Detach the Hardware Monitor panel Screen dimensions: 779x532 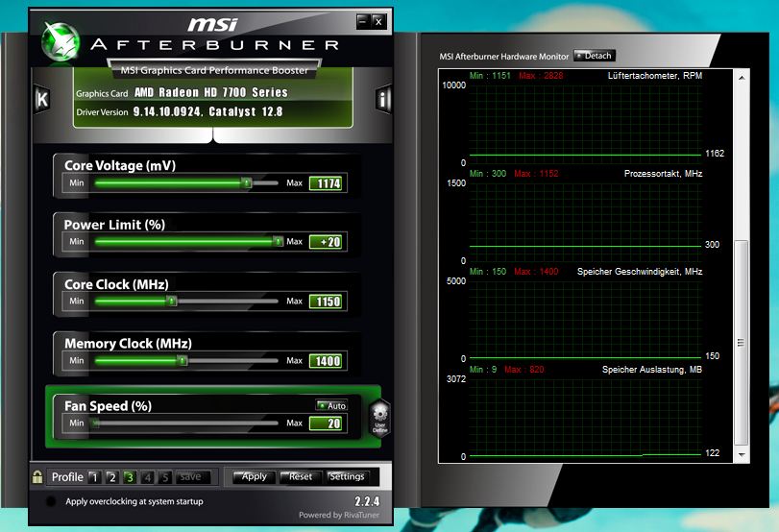tap(595, 56)
